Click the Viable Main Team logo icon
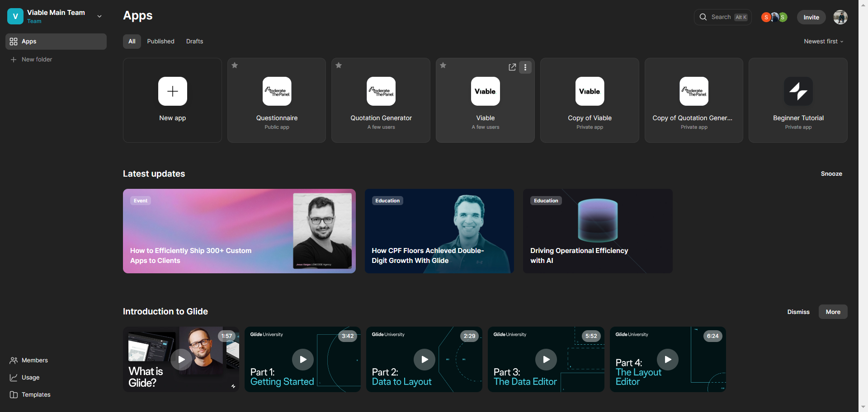This screenshot has width=868, height=412. coord(15,16)
